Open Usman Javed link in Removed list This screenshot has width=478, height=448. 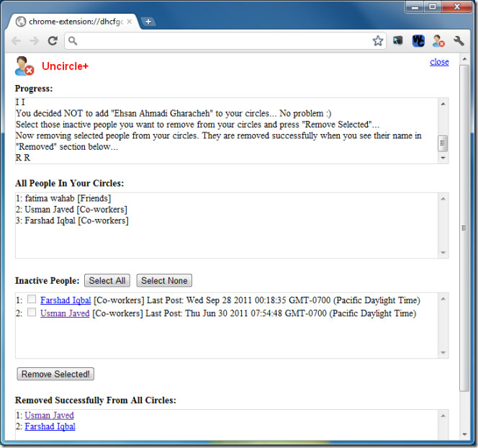click(50, 416)
